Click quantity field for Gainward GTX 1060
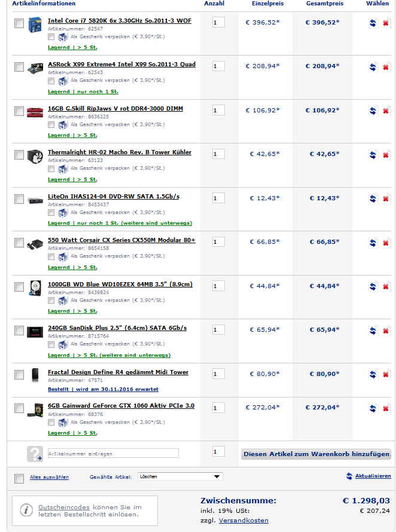Image resolution: width=396 pixels, height=532 pixels. click(x=218, y=408)
